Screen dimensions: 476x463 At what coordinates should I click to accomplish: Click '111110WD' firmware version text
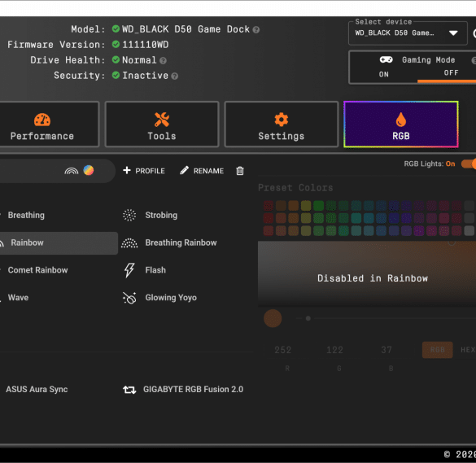click(145, 45)
